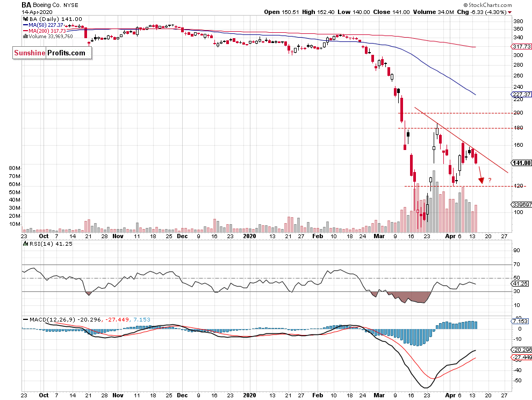Click the Low 140.00 value
This screenshot has height=400, width=532.
click(x=354, y=12)
